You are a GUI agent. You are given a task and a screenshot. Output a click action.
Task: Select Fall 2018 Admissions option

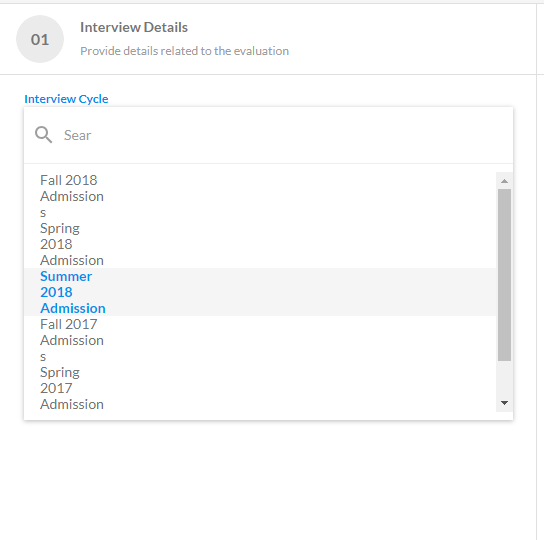coord(260,196)
